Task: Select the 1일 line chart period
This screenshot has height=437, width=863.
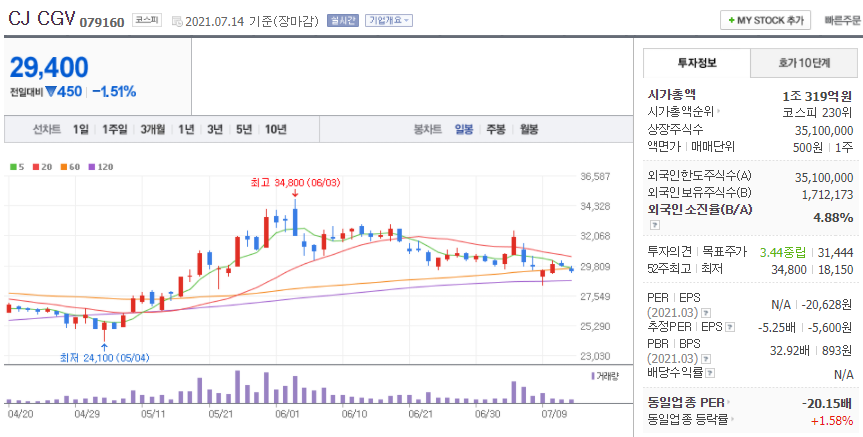Action: tap(80, 129)
